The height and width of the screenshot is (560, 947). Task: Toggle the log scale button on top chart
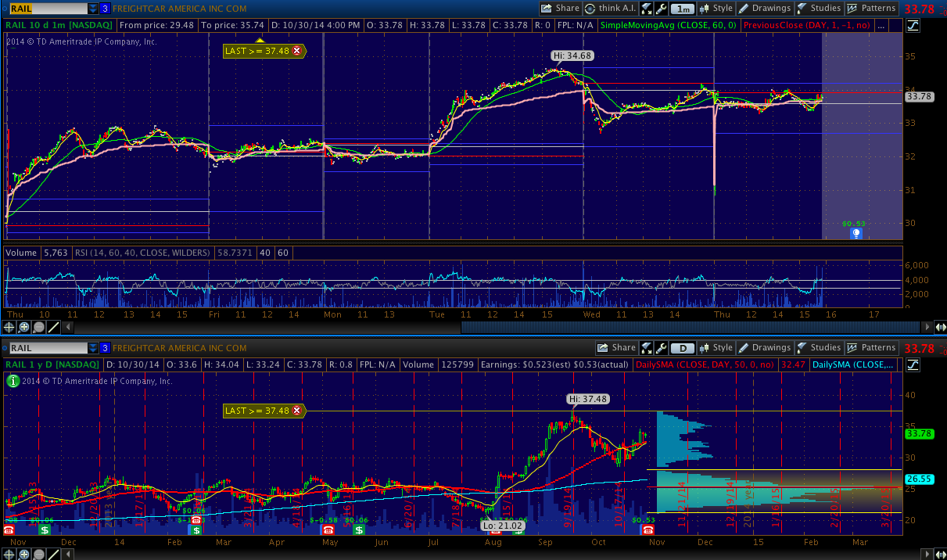coord(913,26)
